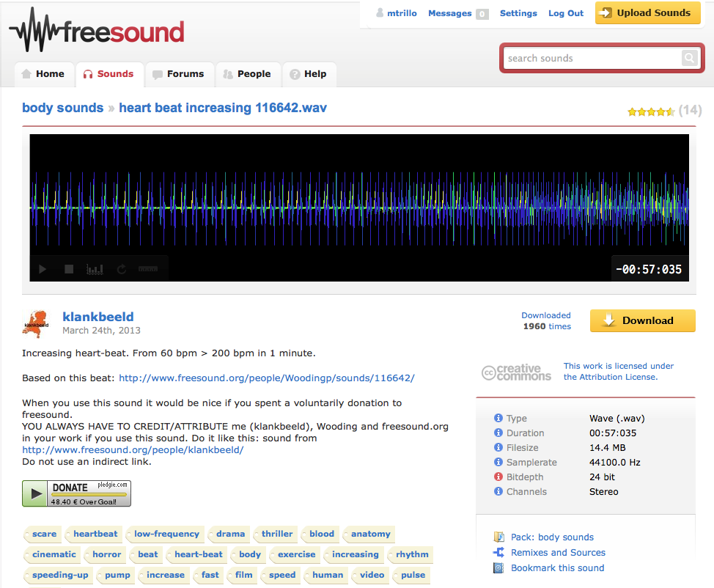
Task: Select the horror tag
Action: [x=105, y=554]
